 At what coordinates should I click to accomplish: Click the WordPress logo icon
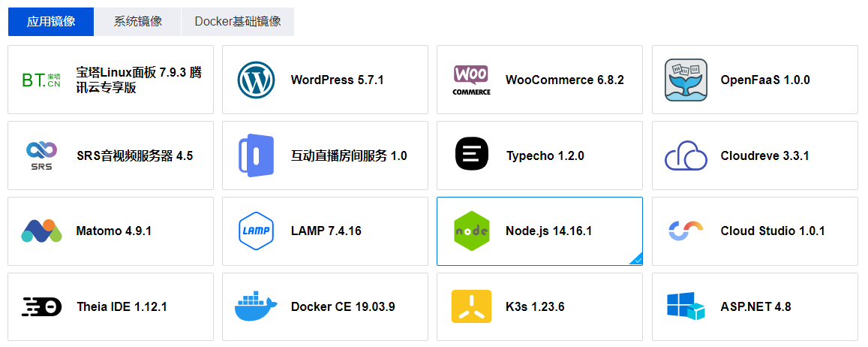pos(257,80)
